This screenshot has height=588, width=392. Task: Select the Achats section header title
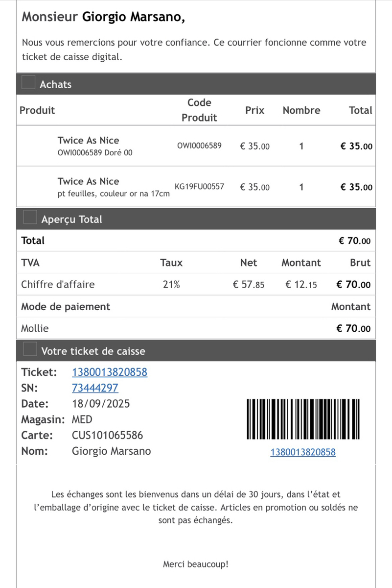point(56,84)
